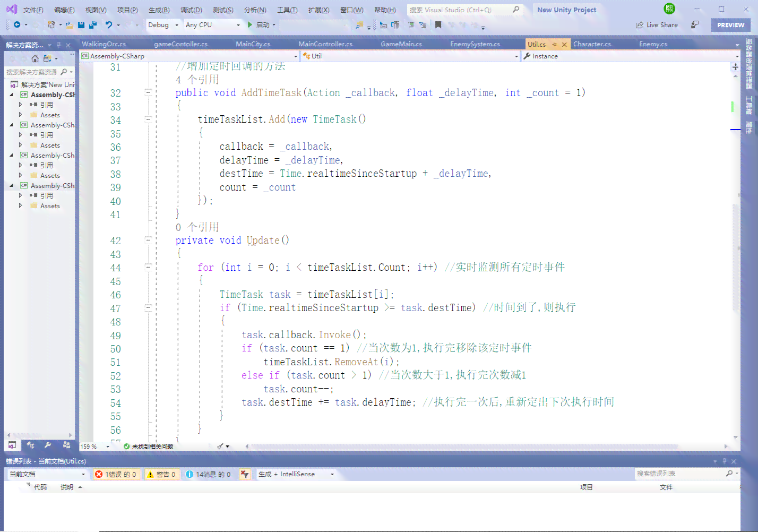Open the 生成 + IntelliSense dropdown
758x532 pixels.
click(x=296, y=474)
